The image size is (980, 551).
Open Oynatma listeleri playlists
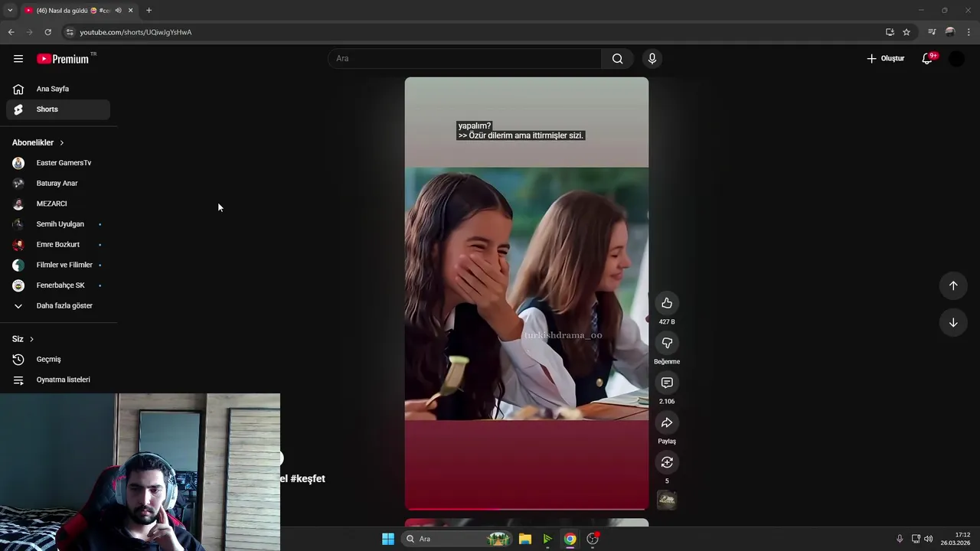click(x=58, y=380)
